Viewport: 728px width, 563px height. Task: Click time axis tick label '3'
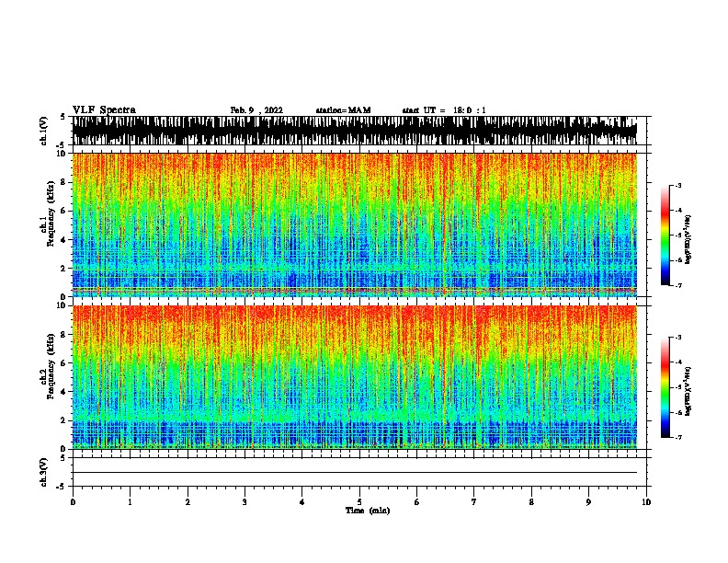point(245,501)
